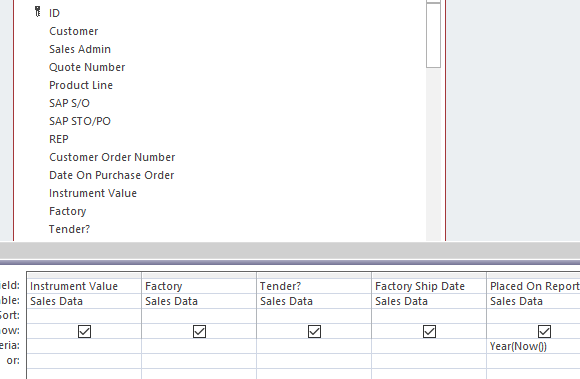580x379 pixels.
Task: Click Criteria cell for Instrument Value
Action: (x=84, y=346)
